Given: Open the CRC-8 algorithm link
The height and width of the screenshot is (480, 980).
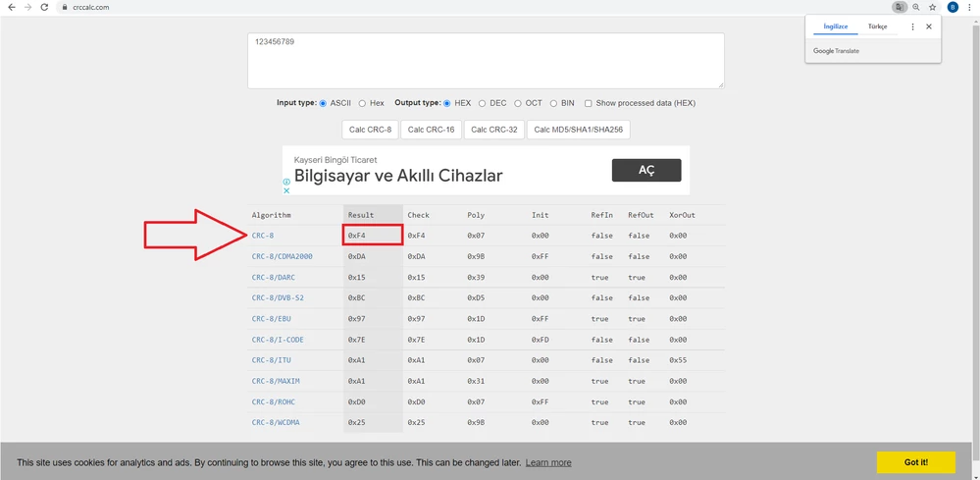Looking at the screenshot, I should [x=263, y=236].
